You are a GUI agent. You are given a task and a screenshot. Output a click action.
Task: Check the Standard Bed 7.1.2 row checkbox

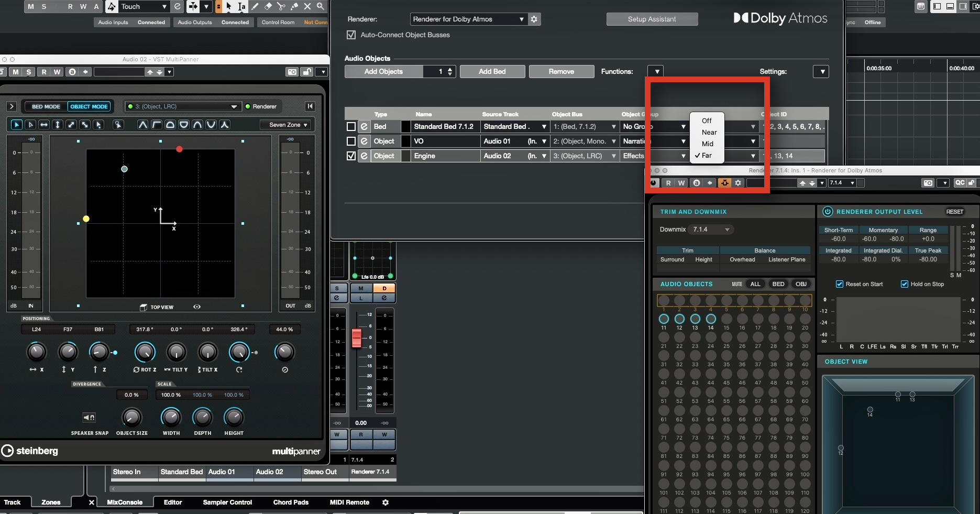pos(351,127)
